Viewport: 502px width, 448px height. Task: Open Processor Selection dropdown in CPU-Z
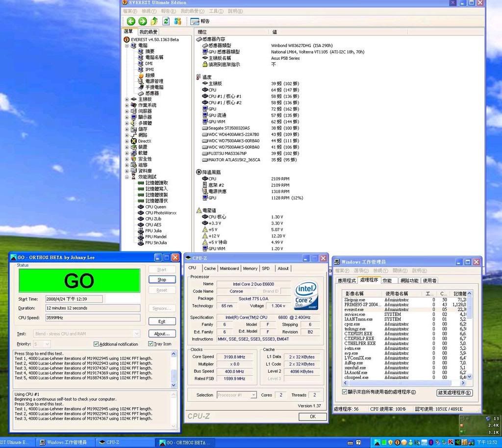pyautogui.click(x=253, y=395)
